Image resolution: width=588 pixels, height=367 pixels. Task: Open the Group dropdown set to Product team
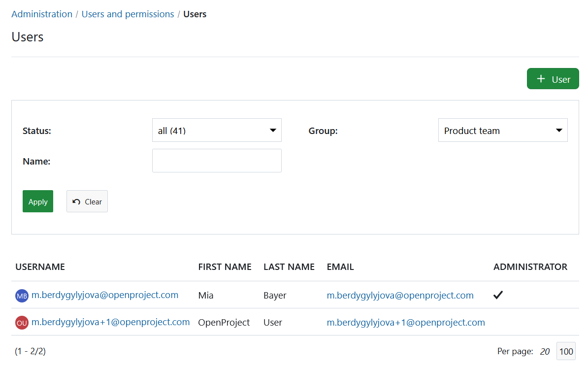click(503, 130)
